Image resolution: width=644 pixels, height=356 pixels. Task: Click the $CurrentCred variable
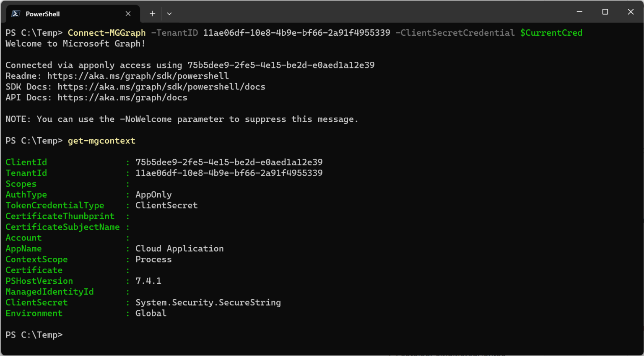[x=551, y=33]
